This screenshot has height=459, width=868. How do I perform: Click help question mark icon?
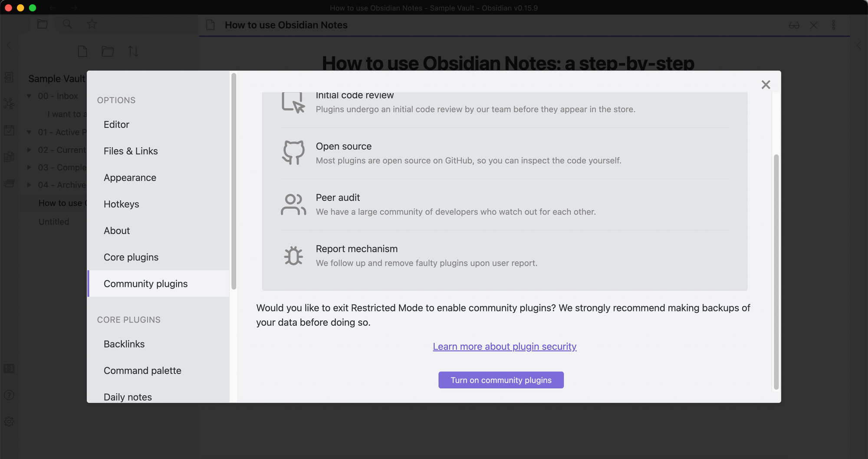(9, 395)
